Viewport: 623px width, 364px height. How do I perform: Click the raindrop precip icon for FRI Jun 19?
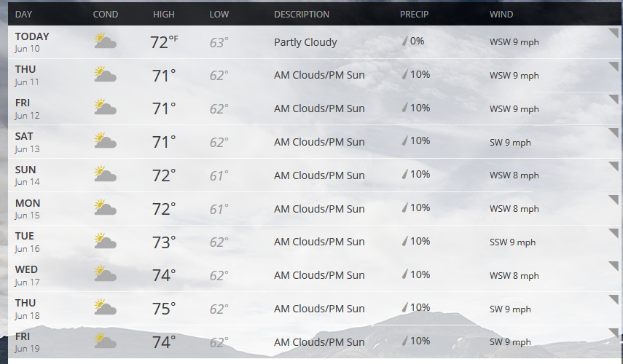[x=405, y=341]
